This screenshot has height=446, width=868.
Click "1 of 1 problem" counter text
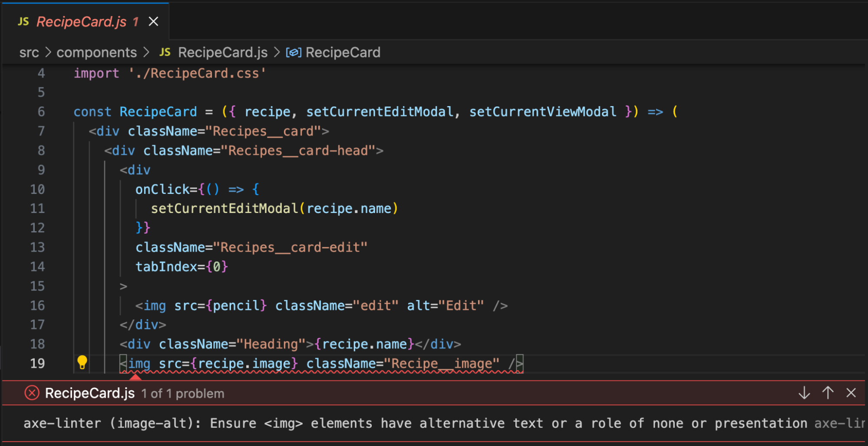coord(183,394)
